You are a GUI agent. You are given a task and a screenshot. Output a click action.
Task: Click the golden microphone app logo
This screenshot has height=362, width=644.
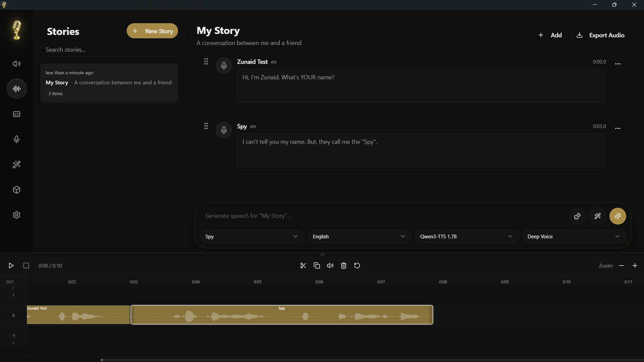point(16,30)
